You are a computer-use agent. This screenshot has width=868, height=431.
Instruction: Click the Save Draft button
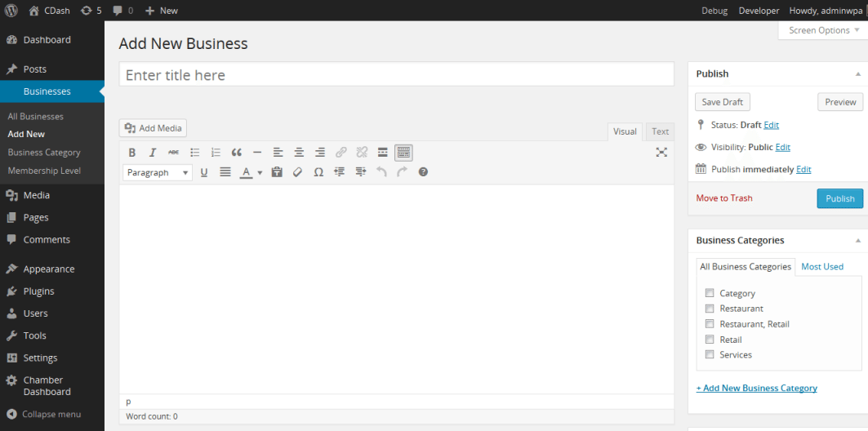[x=723, y=102]
